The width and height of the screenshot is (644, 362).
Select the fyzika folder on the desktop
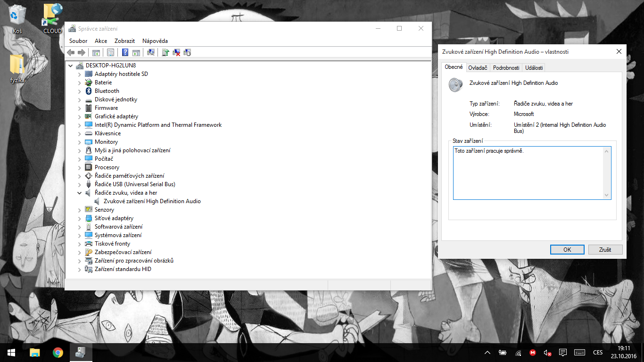pyautogui.click(x=17, y=69)
